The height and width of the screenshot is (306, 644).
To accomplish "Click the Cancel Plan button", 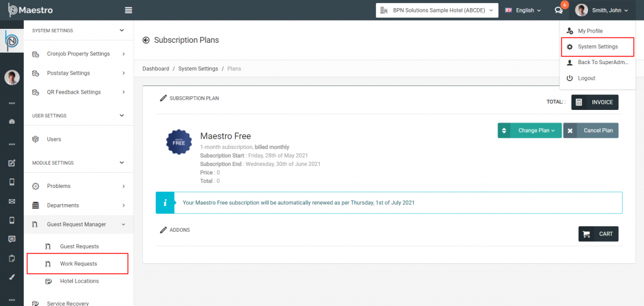I will 591,131.
